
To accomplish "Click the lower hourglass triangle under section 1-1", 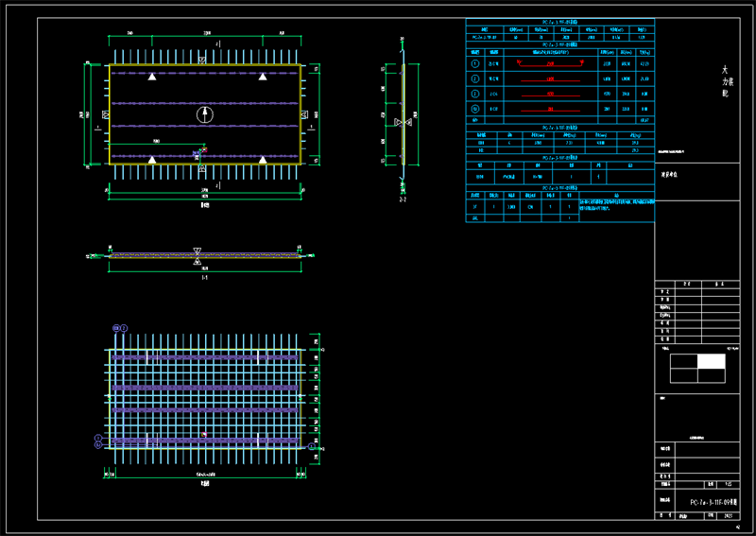I will [198, 261].
